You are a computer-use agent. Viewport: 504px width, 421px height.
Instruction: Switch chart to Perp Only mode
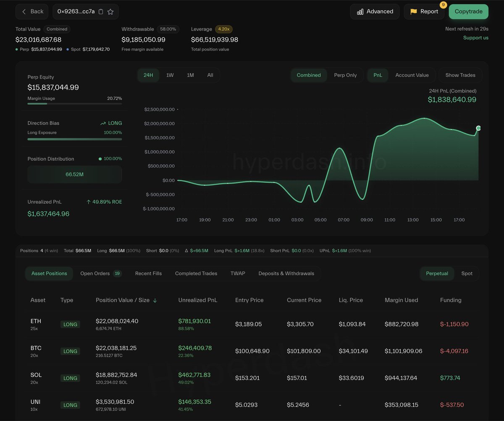345,75
